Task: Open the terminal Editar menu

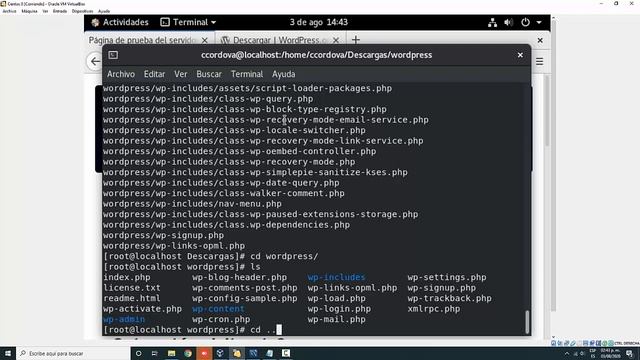Action: [x=154, y=74]
